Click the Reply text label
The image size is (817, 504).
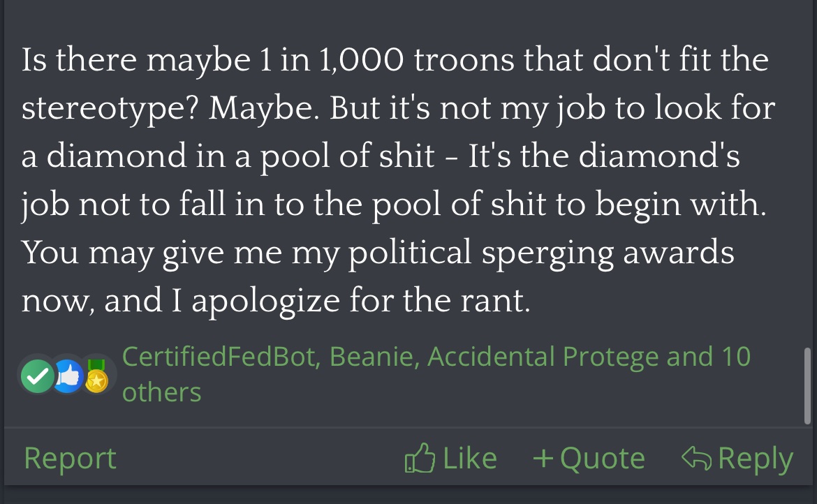tap(756, 459)
